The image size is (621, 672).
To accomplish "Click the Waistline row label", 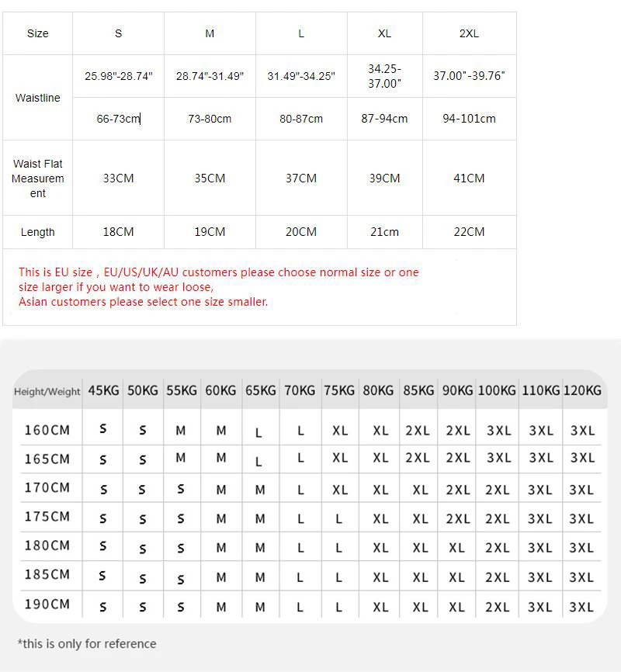I will pyautogui.click(x=38, y=98).
